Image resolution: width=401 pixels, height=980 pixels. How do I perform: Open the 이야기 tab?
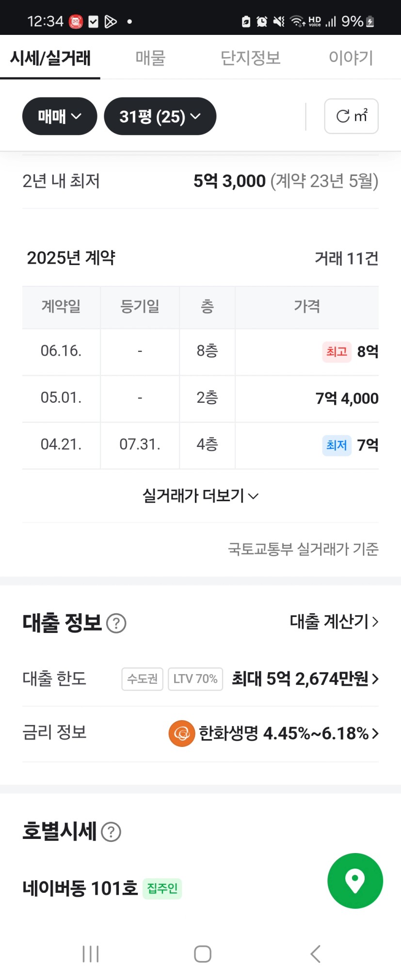coord(351,58)
